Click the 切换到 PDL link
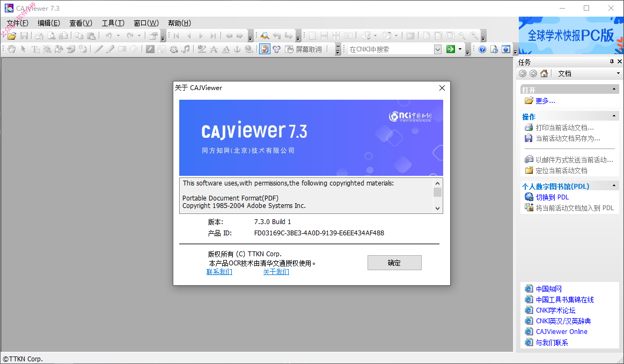 pos(552,197)
